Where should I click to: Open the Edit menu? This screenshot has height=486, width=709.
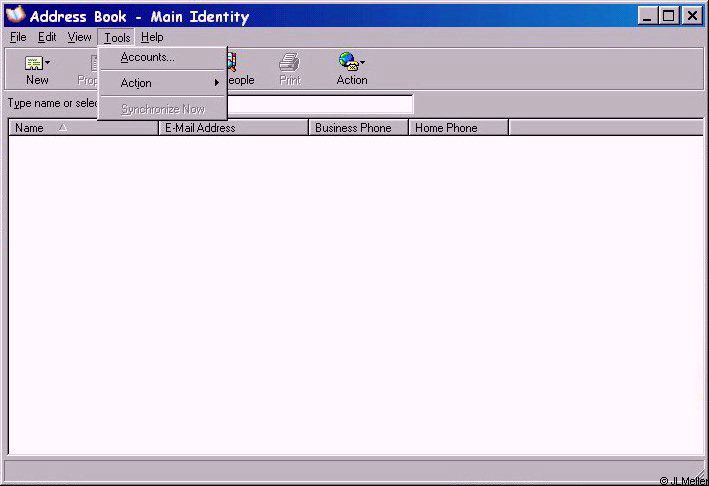coord(47,37)
